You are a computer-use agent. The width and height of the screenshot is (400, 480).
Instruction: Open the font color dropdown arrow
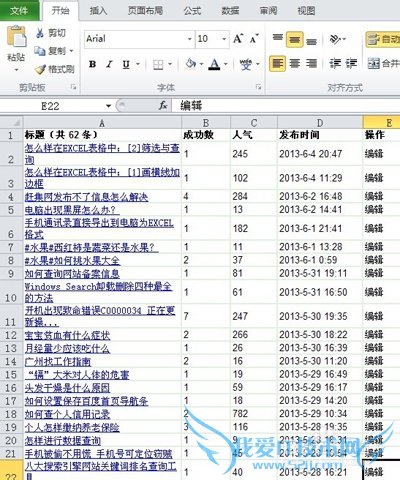click(226, 64)
